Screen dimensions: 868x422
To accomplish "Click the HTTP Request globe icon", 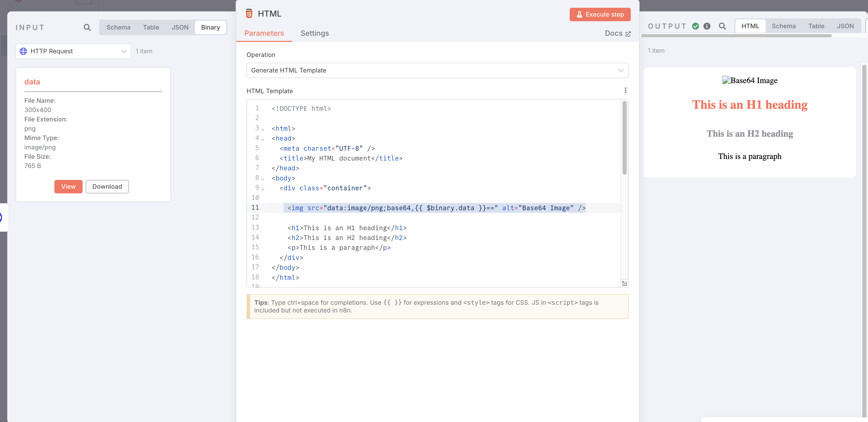I will (x=23, y=51).
